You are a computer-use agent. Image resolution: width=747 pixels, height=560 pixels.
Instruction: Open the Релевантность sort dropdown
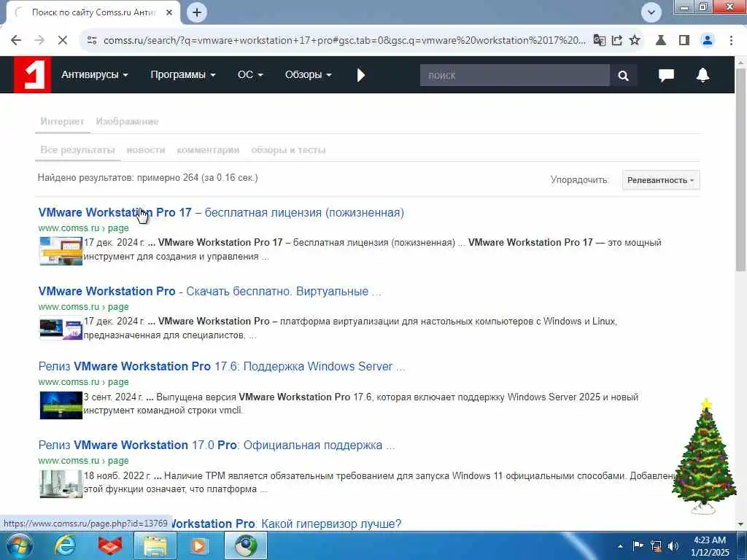point(661,180)
